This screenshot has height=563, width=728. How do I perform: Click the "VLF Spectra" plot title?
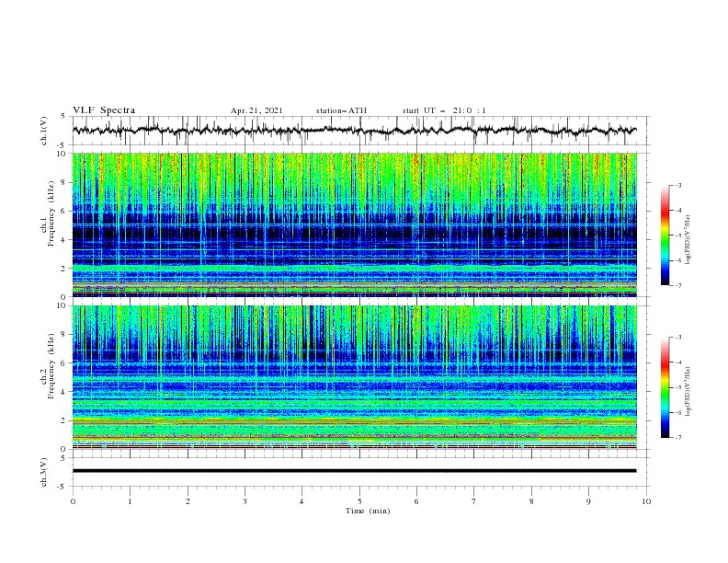click(104, 110)
